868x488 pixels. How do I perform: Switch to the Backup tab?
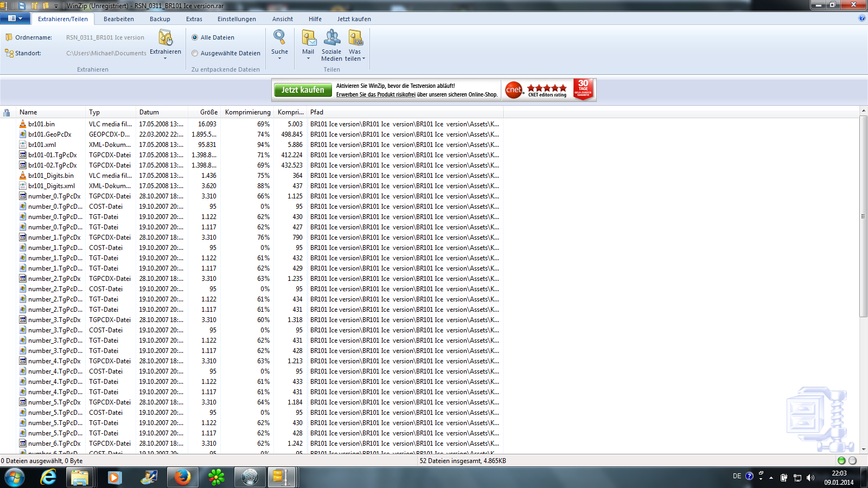click(x=160, y=19)
